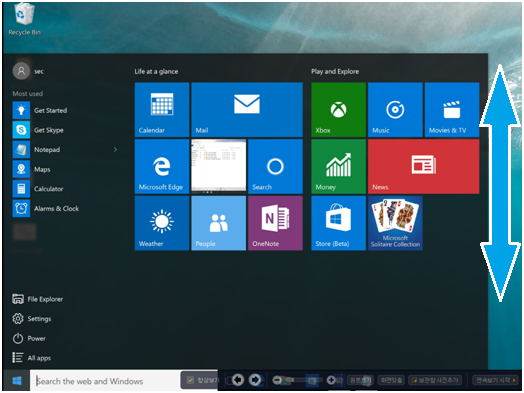
Task: Click the 연속보기 시작 button
Action: [x=495, y=380]
